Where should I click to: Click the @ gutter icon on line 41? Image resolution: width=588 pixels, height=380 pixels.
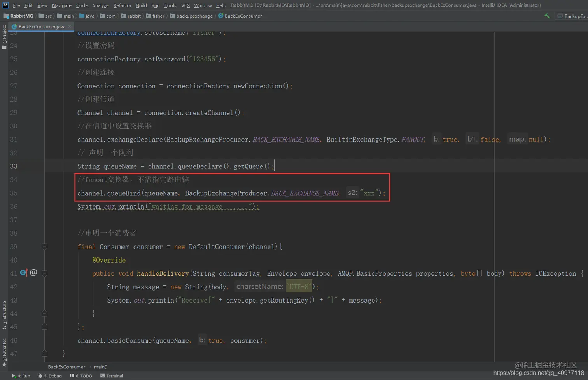[33, 273]
